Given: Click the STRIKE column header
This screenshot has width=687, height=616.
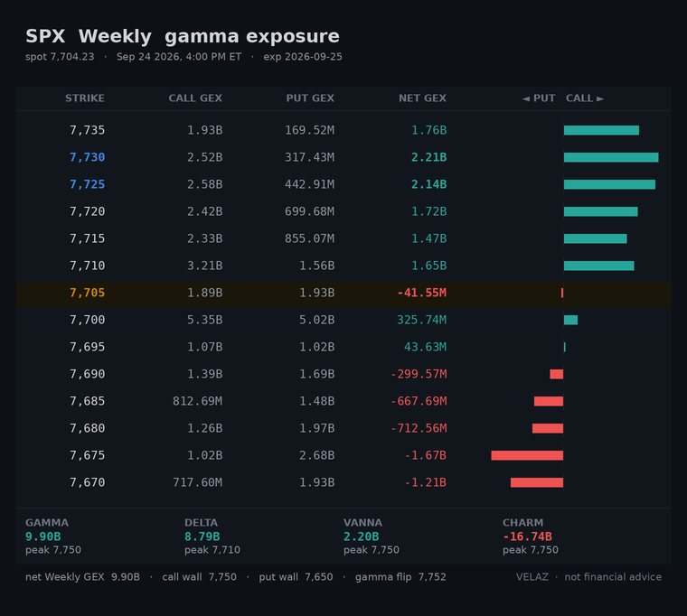Looking at the screenshot, I should pos(85,98).
